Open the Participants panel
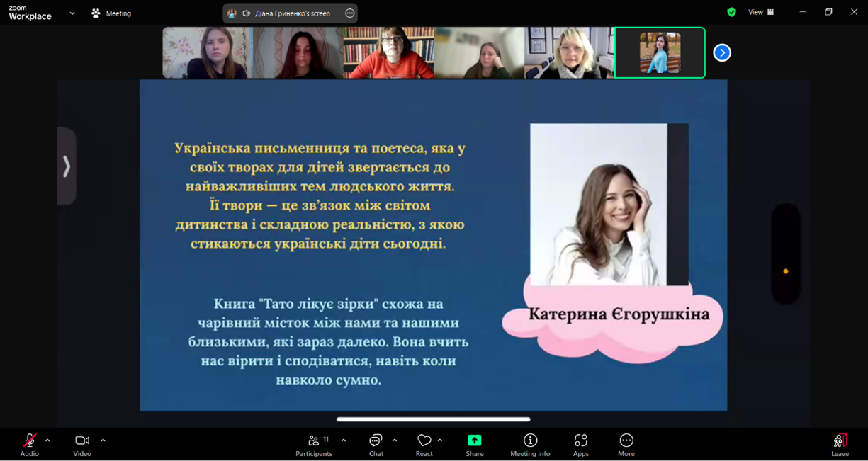Image resolution: width=868 pixels, height=461 pixels. coord(314,445)
